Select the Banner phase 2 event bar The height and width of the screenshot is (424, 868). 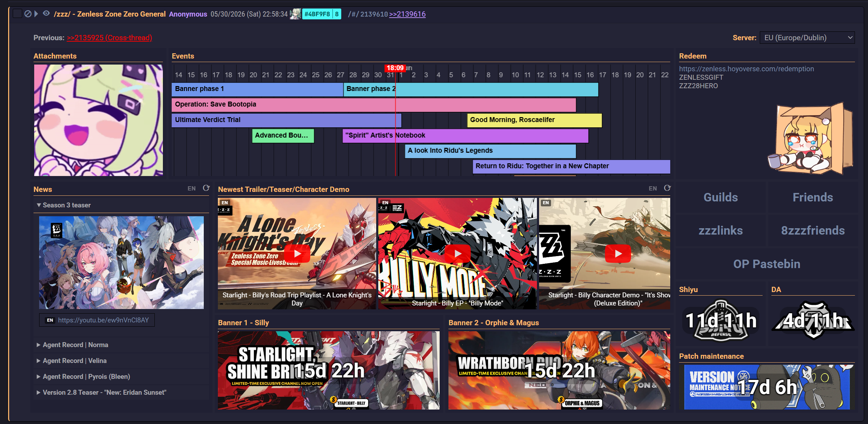(x=471, y=89)
